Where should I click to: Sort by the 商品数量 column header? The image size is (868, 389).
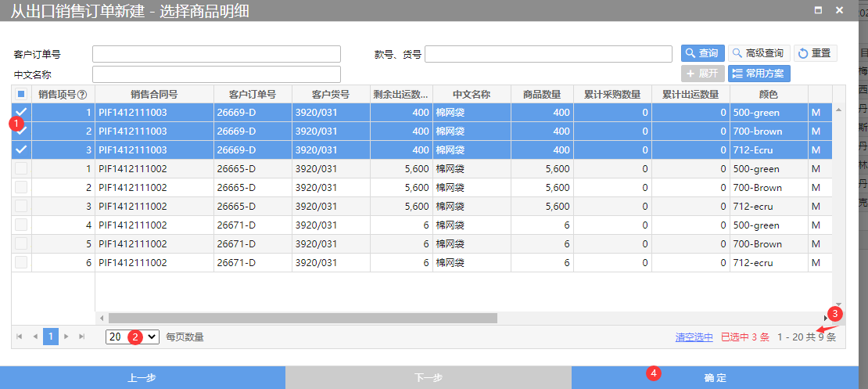pyautogui.click(x=541, y=95)
